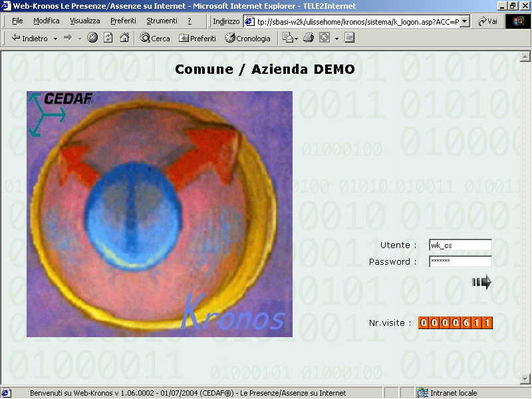Print the page with the printer icon

click(x=309, y=38)
